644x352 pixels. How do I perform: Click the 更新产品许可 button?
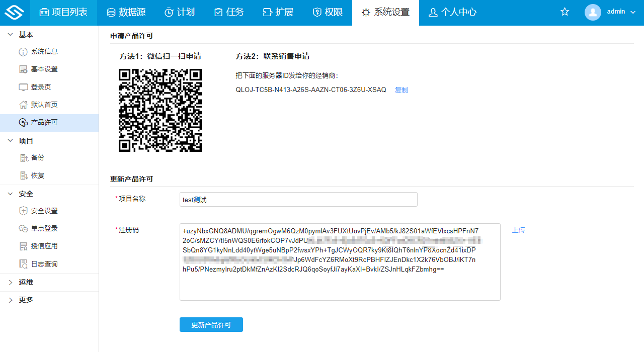click(x=211, y=325)
